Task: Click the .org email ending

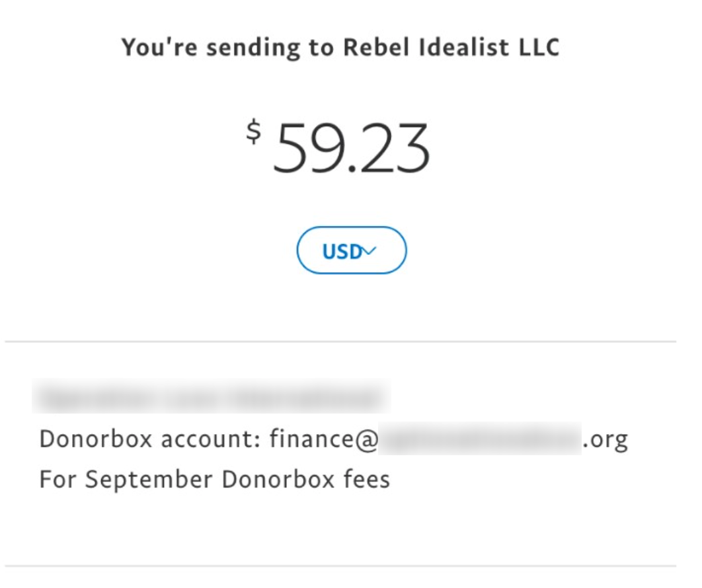Action: point(605,439)
